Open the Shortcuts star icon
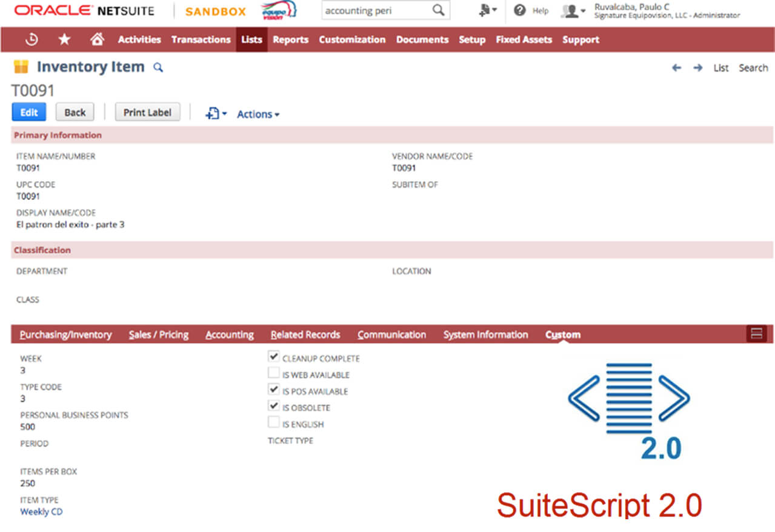 (64, 39)
